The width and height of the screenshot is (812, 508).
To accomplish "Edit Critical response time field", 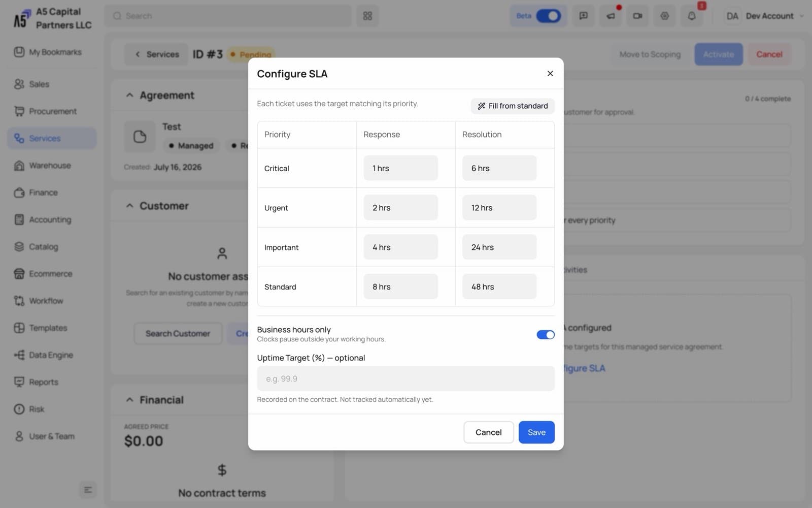I will coord(400,168).
